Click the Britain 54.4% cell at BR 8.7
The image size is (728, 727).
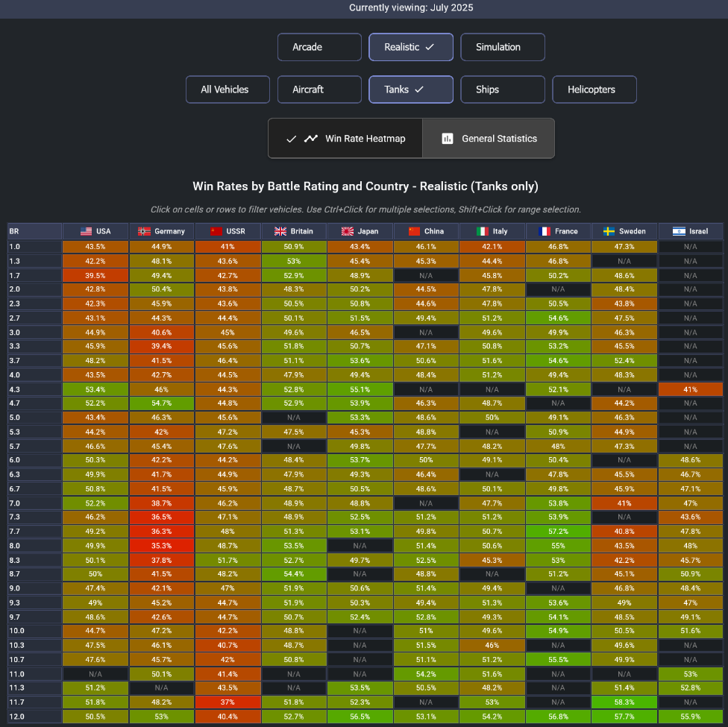[294, 574]
